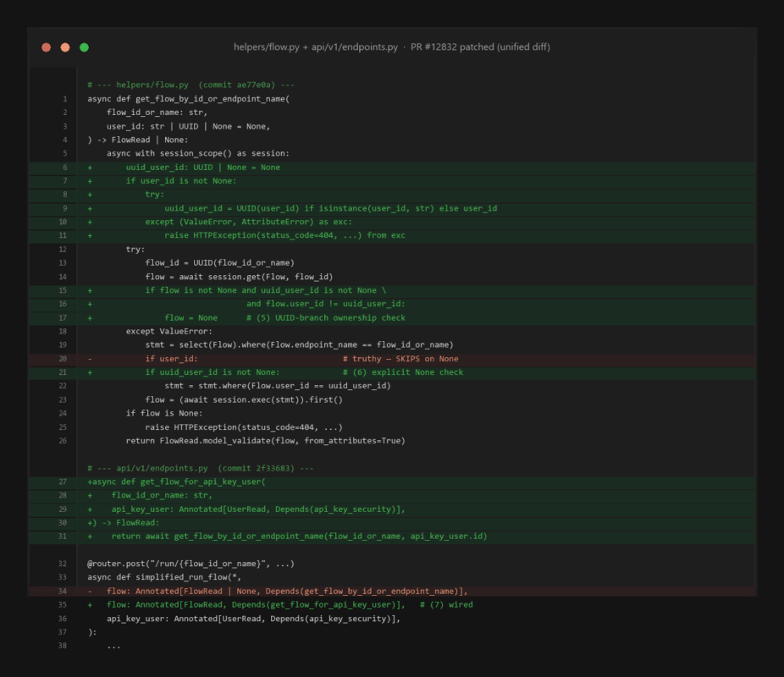Click unchanged line 'try:' on line 12

(135, 250)
